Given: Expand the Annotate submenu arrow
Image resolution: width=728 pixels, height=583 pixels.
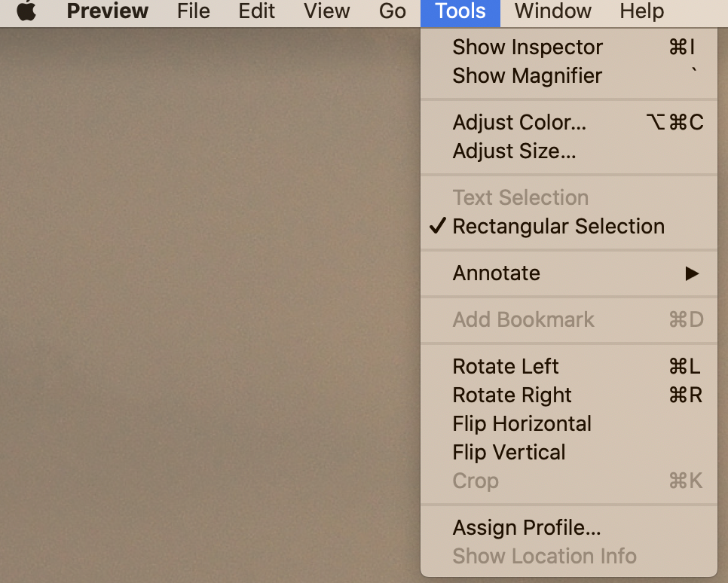Looking at the screenshot, I should [692, 273].
